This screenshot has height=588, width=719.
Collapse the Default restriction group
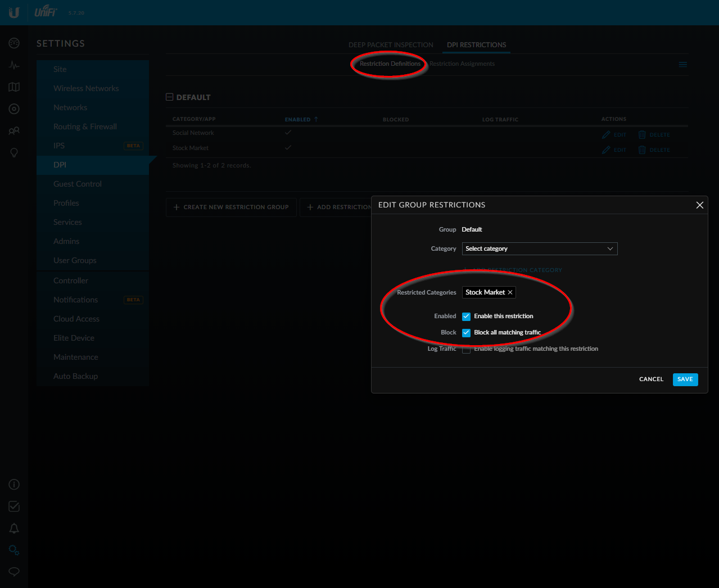tap(170, 97)
